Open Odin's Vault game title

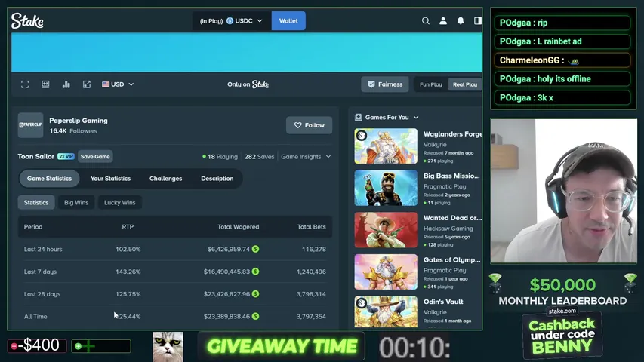click(x=443, y=302)
